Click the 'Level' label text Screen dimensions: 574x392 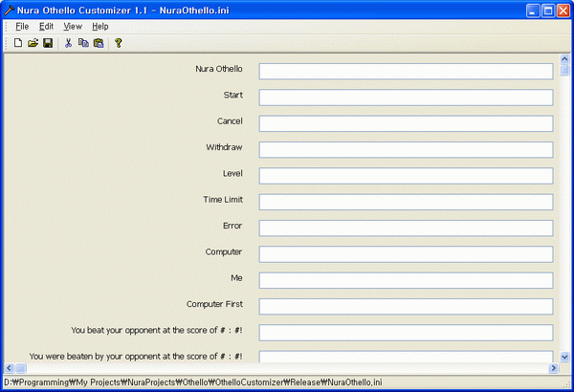(232, 173)
